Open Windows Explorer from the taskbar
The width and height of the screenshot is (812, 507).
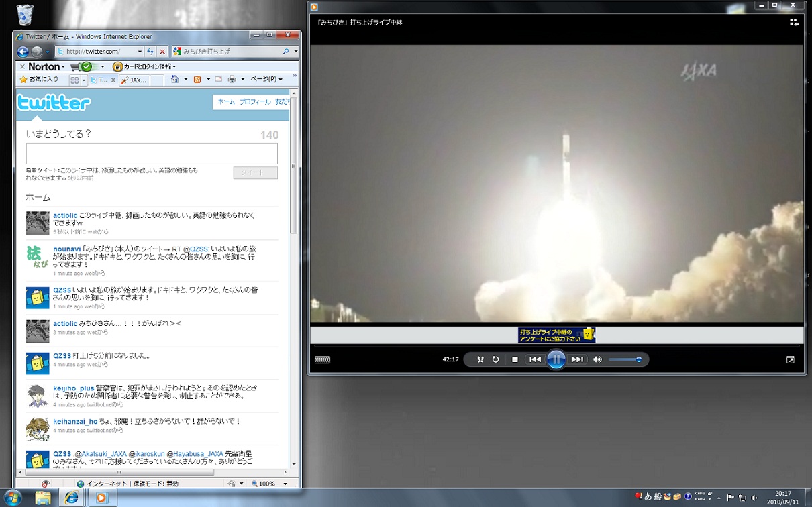(42, 498)
